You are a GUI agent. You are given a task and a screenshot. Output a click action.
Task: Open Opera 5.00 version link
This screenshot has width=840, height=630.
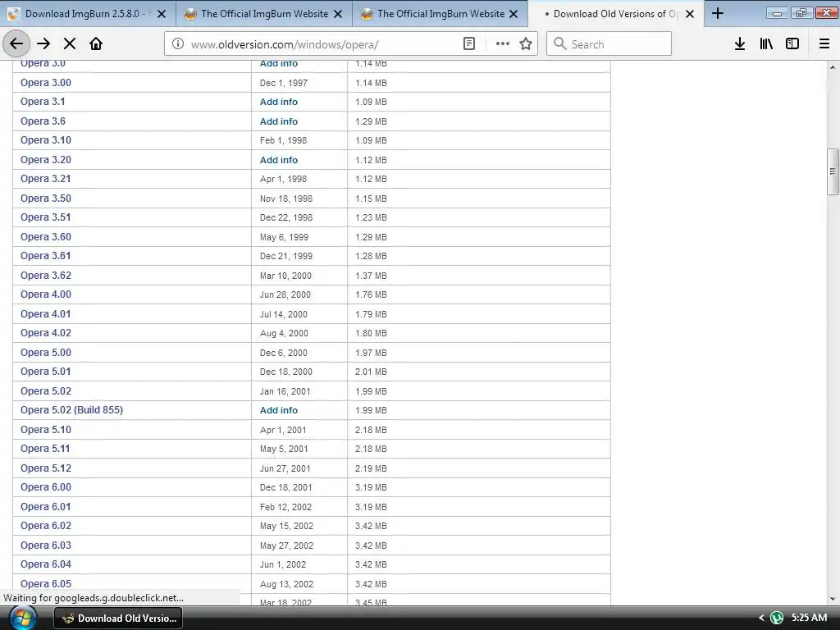click(46, 353)
